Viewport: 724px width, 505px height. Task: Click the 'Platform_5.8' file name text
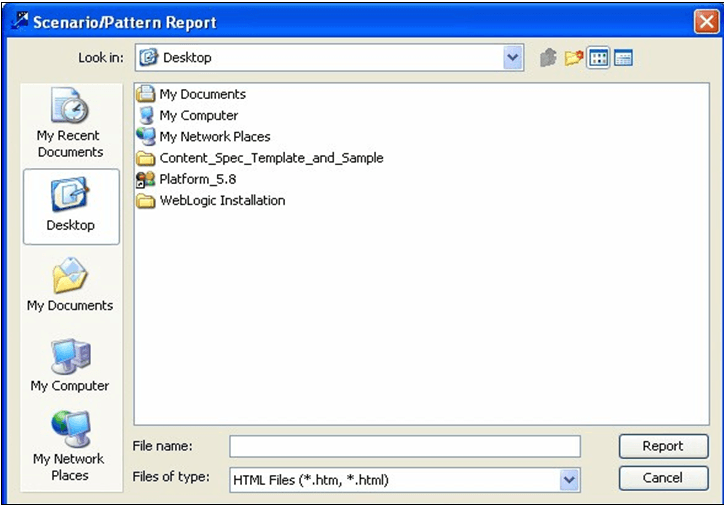[x=198, y=179]
